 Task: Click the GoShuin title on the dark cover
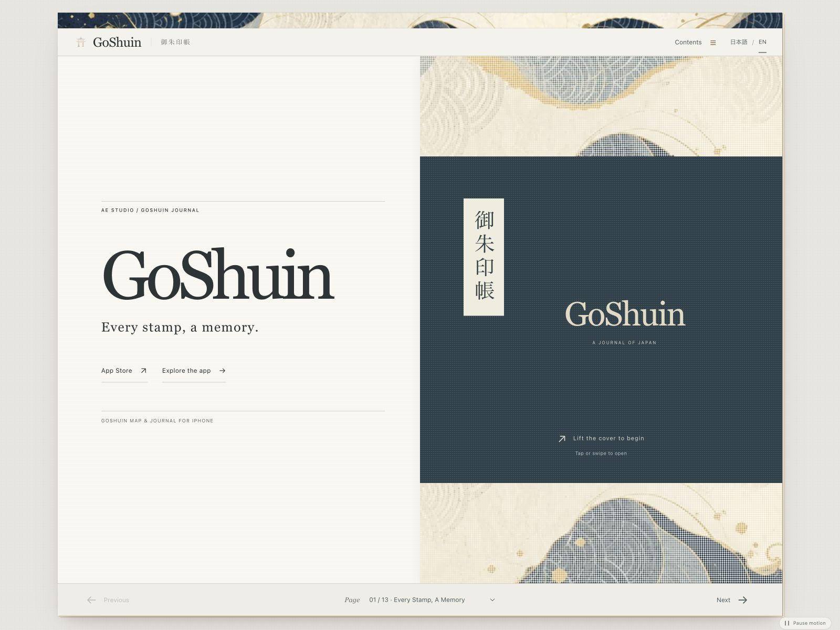click(x=625, y=314)
